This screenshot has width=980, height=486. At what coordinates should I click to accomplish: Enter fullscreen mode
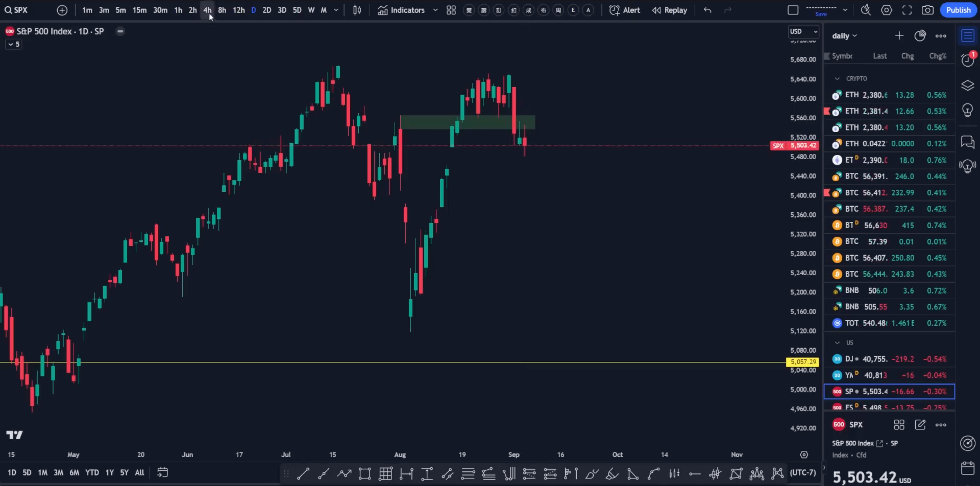[907, 10]
